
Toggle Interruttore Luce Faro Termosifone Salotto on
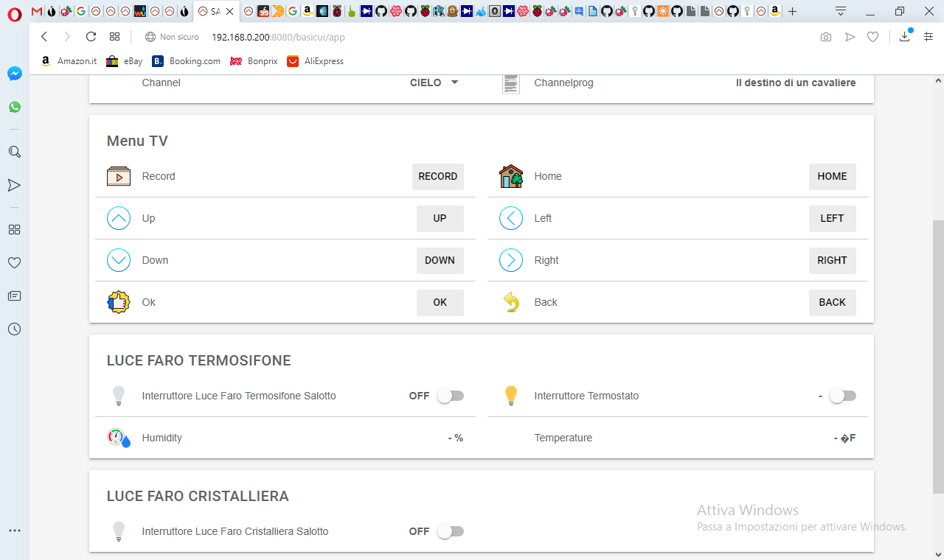451,396
